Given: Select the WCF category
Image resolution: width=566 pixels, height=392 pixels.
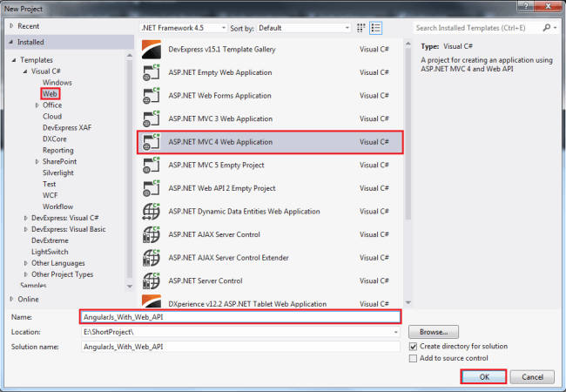Looking at the screenshot, I should click(x=51, y=195).
